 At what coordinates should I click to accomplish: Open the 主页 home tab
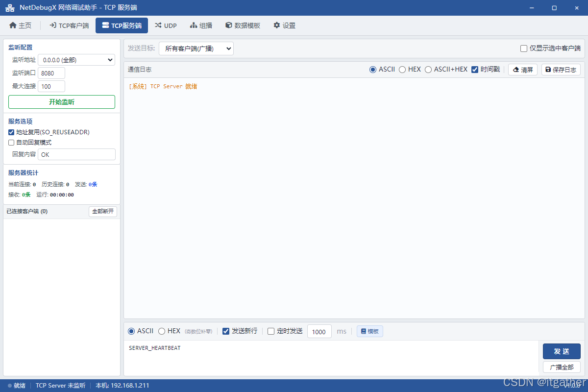[21, 25]
